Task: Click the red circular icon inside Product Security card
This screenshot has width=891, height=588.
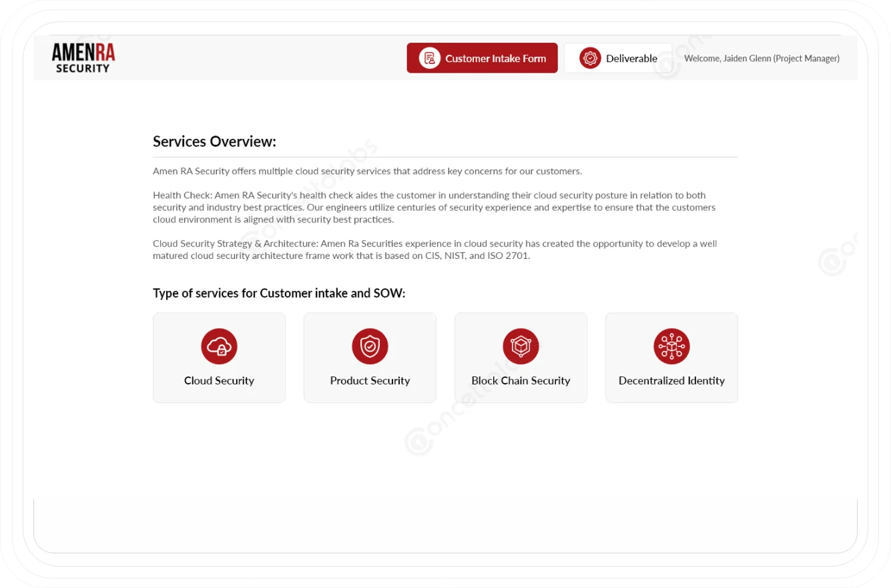Action: pyautogui.click(x=370, y=346)
